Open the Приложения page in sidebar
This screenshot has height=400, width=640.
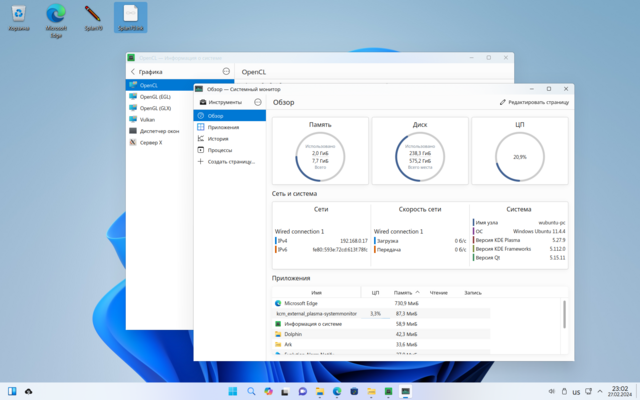[x=224, y=127]
